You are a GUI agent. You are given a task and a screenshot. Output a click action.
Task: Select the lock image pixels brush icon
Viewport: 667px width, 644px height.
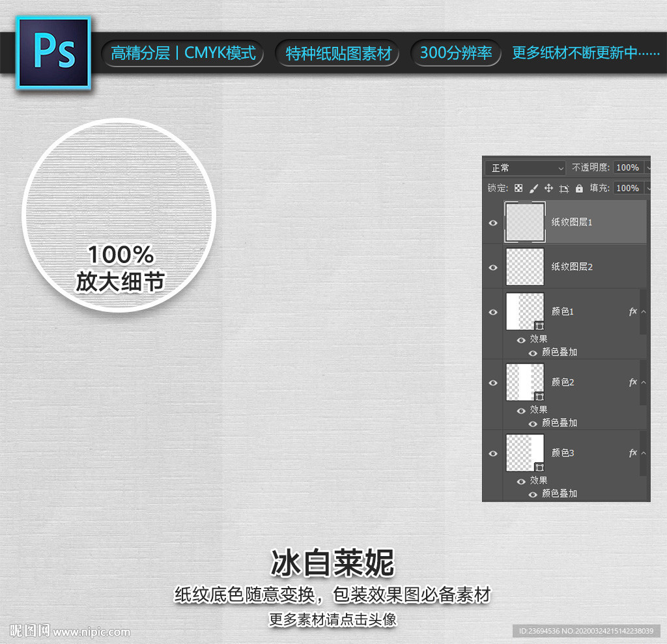533,188
